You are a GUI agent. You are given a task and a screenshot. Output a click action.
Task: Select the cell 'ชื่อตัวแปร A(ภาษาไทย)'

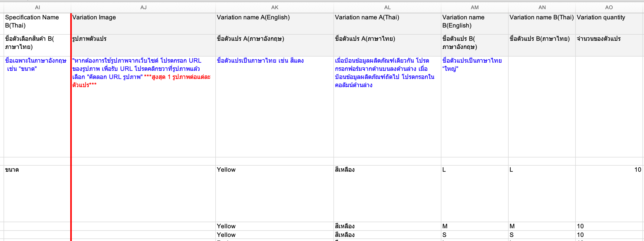[387, 45]
